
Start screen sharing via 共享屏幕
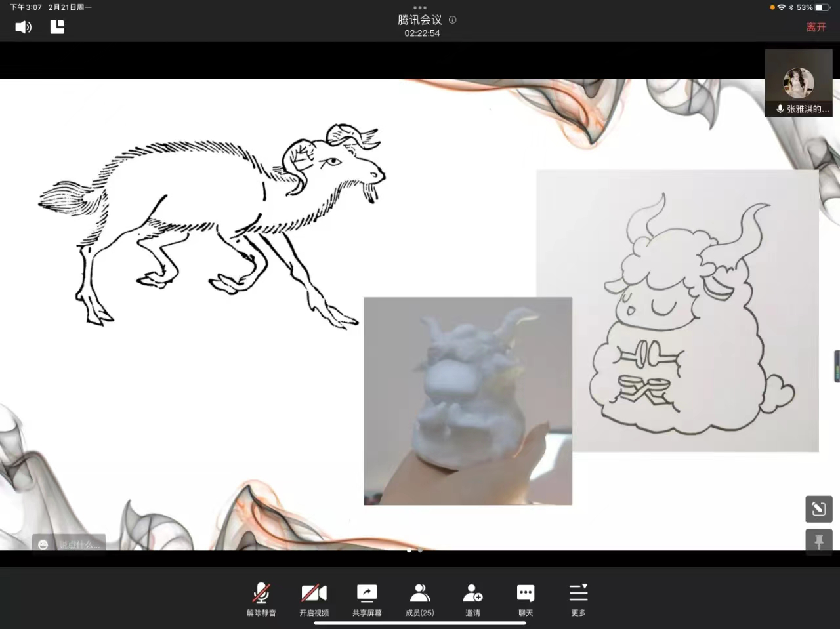pyautogui.click(x=367, y=599)
